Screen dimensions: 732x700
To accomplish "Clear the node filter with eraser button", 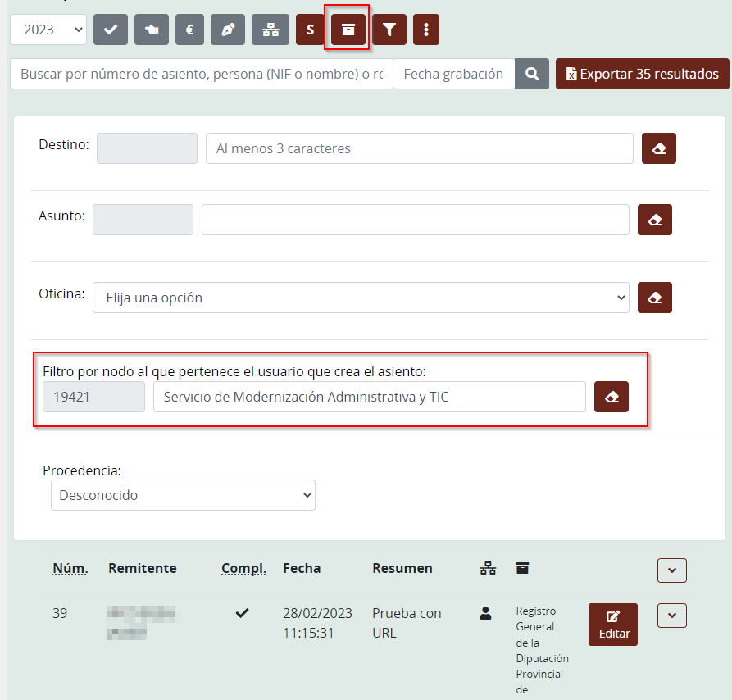I will [611, 397].
